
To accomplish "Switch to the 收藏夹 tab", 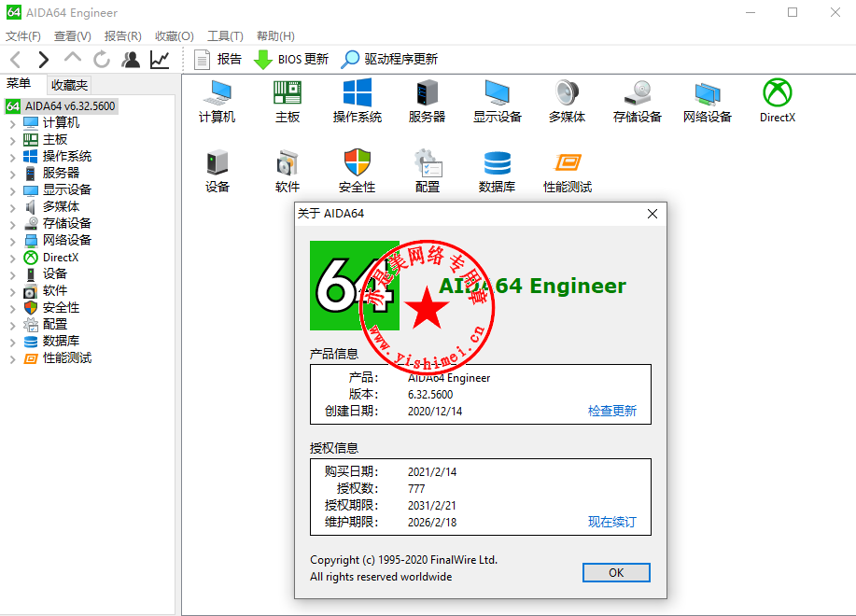I will (x=69, y=85).
